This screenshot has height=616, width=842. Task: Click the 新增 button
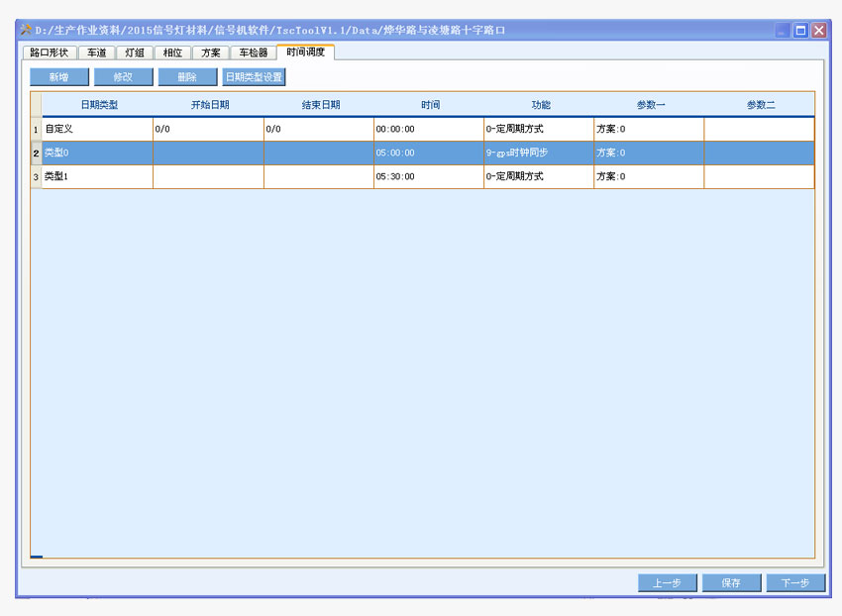58,77
